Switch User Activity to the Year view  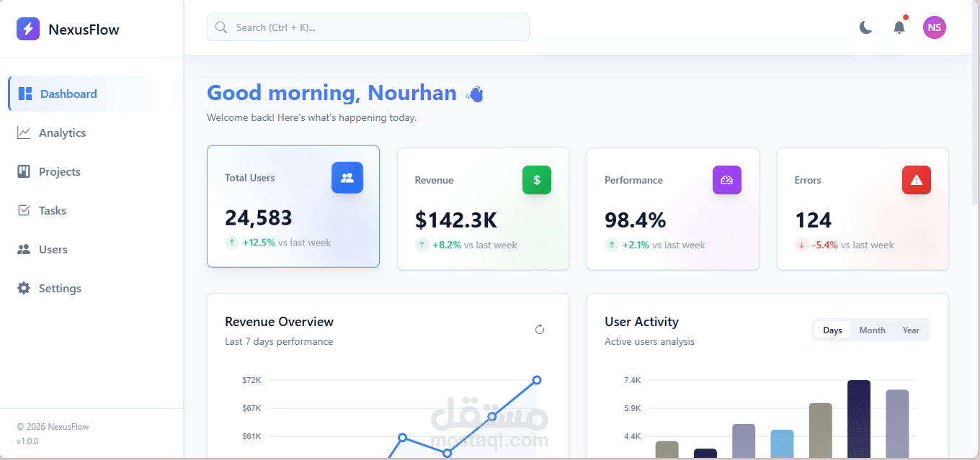(x=911, y=330)
